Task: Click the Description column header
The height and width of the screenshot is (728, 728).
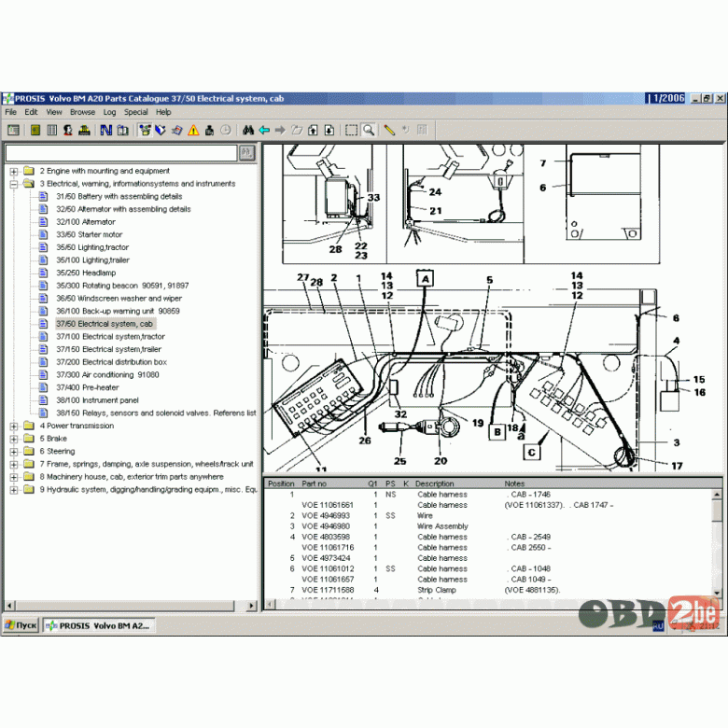Action: tap(435, 483)
